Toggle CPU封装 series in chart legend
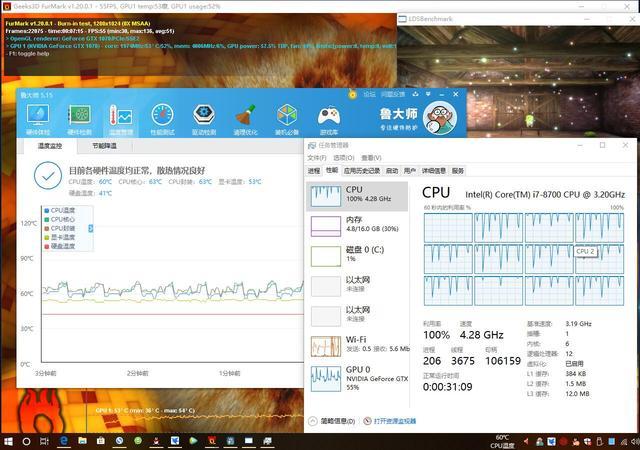 click(x=60, y=228)
